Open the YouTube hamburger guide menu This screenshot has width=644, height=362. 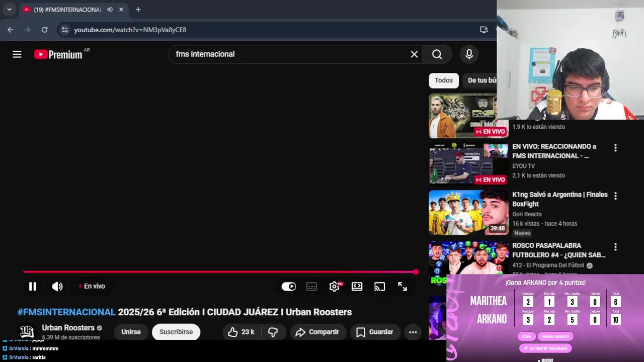point(17,54)
